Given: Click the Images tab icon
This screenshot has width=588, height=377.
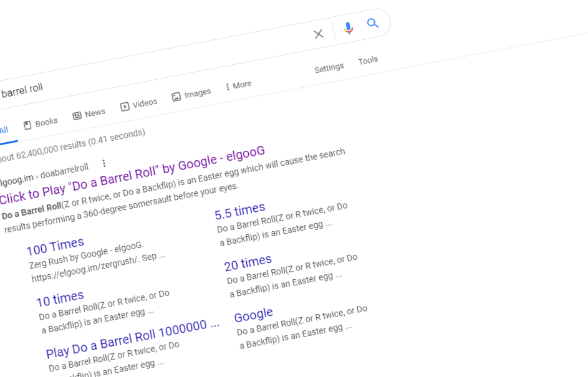Looking at the screenshot, I should pos(176,97).
